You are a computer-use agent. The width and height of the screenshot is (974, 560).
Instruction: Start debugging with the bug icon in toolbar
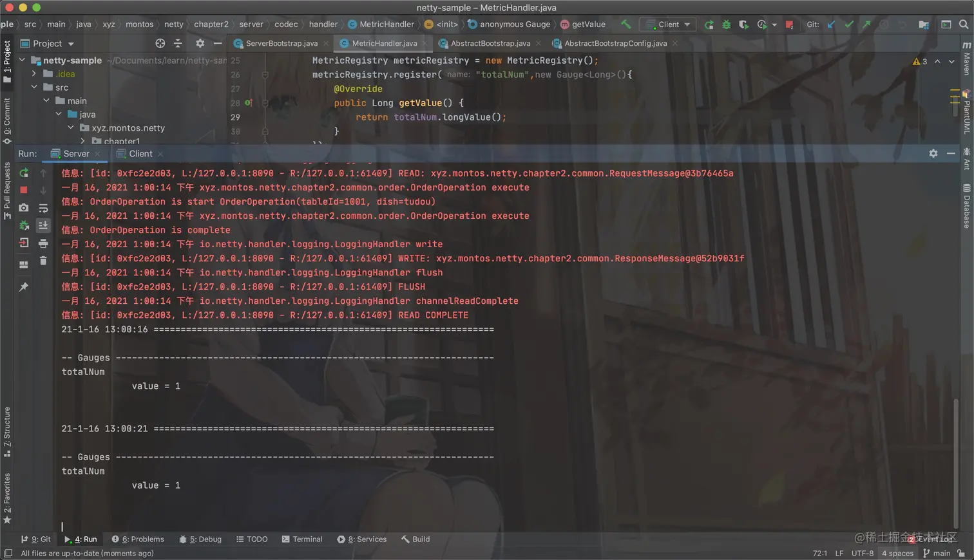pyautogui.click(x=726, y=24)
